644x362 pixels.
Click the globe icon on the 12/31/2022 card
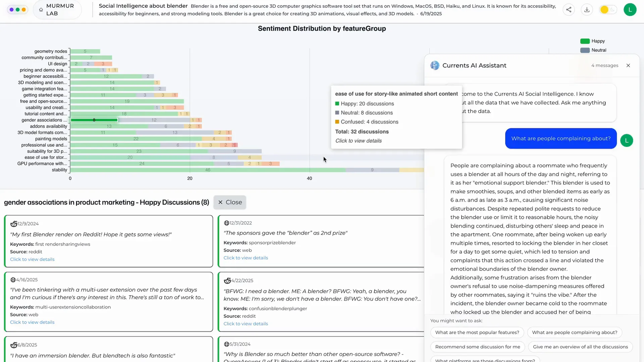tap(227, 222)
